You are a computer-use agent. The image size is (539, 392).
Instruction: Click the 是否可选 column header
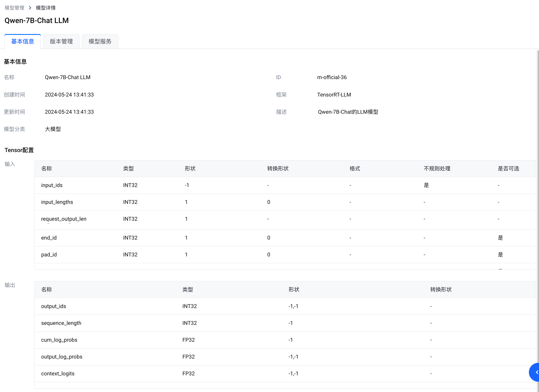pyautogui.click(x=508, y=169)
